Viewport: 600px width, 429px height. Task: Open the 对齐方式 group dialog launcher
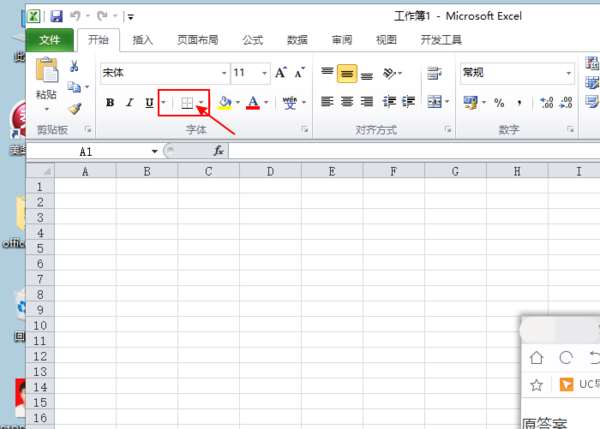click(447, 130)
